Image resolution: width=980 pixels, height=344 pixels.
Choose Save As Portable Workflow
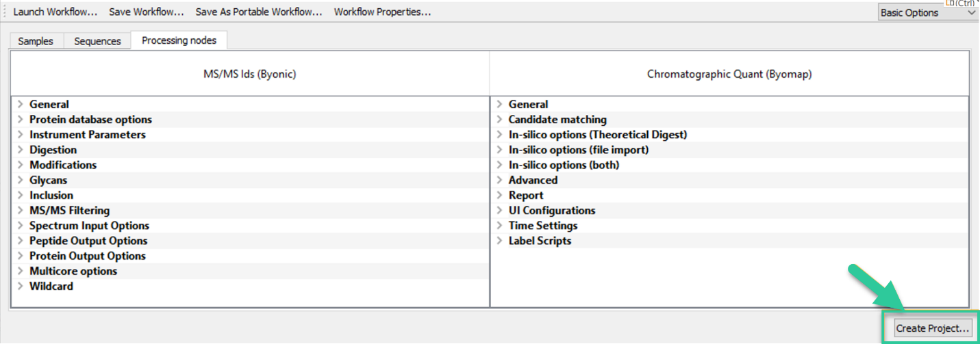click(x=259, y=12)
